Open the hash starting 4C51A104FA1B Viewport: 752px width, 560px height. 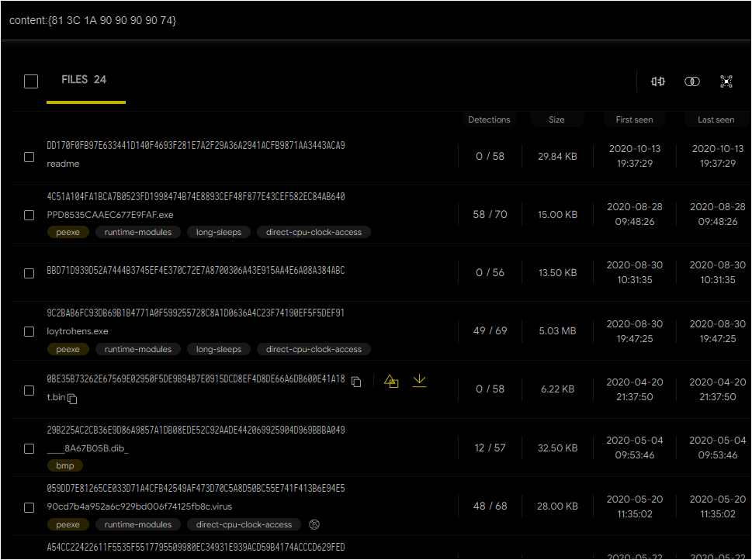[x=196, y=196]
